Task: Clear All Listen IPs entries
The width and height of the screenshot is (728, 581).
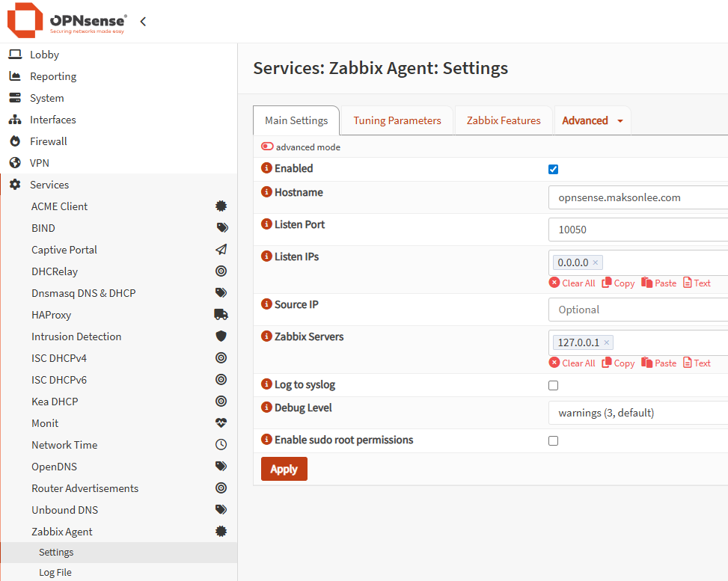Action: (572, 283)
